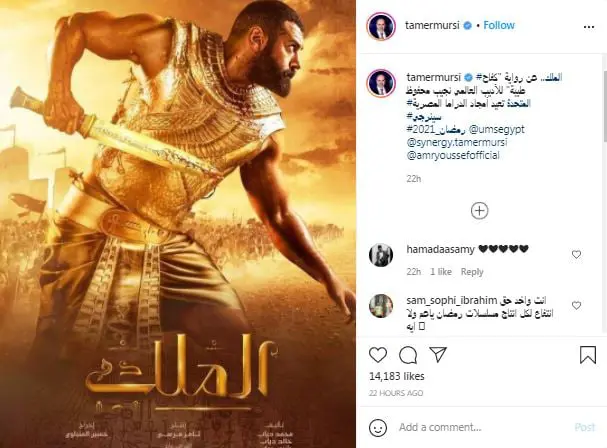Screen dimensions: 607x448
Task: Open the @amryoussefofficial mention
Action: (x=453, y=156)
